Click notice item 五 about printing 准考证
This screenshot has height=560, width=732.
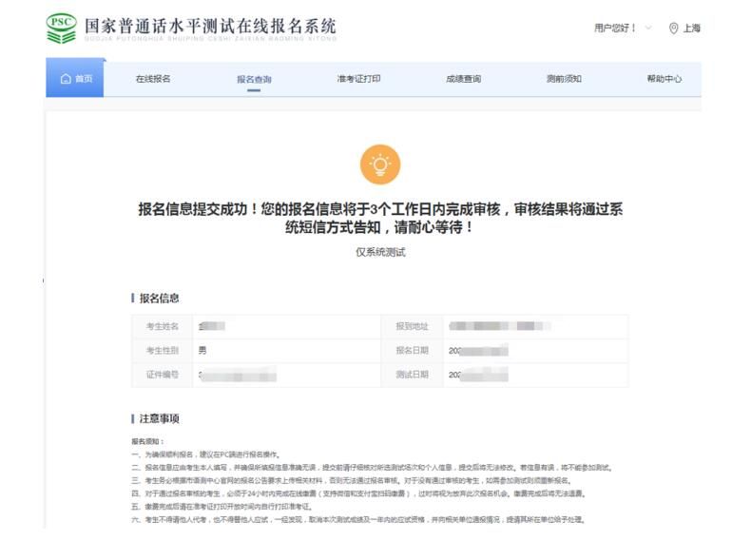point(222,507)
